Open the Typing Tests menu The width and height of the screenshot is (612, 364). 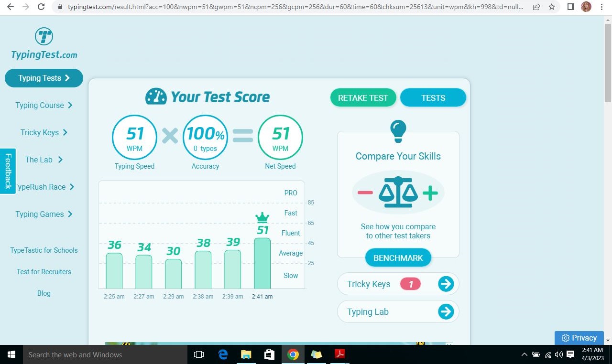(44, 78)
